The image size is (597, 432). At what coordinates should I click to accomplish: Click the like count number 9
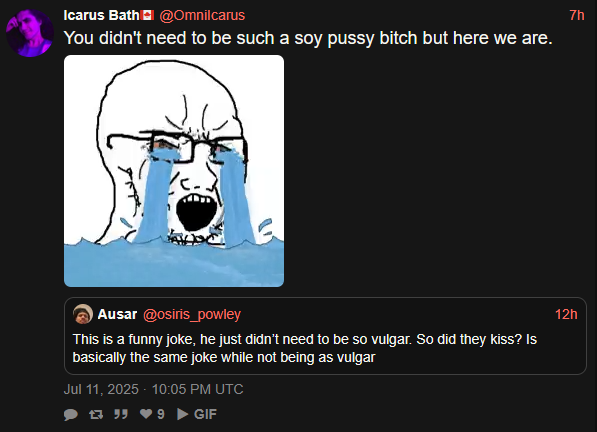tap(161, 414)
